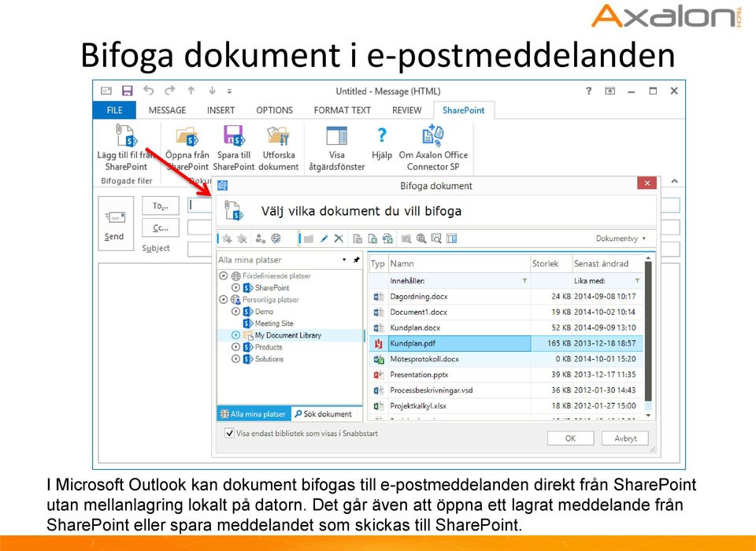Image resolution: width=756 pixels, height=551 pixels.
Task: Expand the Demo tree node
Action: coord(235,312)
